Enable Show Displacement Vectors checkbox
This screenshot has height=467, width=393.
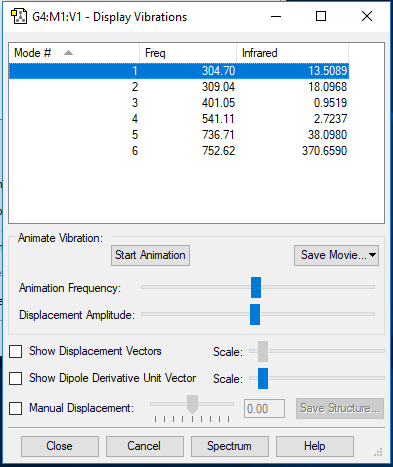[x=16, y=351]
